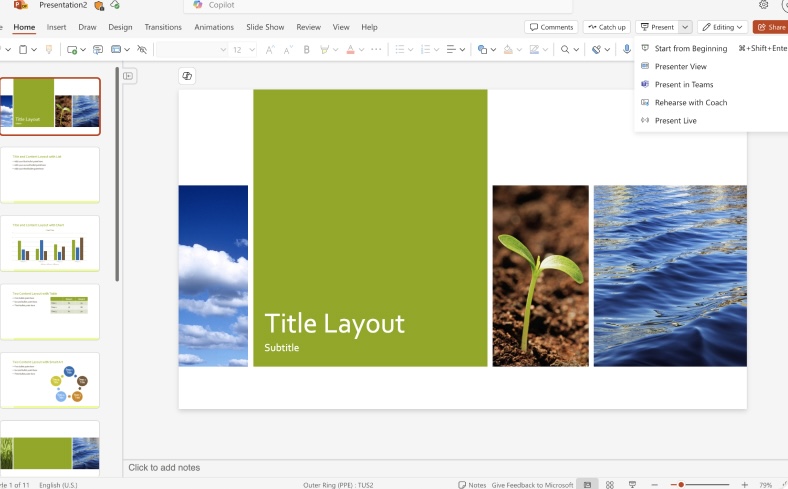The width and height of the screenshot is (788, 489).
Task: Collapse the slide thumbnail panel
Action: [x=129, y=76]
